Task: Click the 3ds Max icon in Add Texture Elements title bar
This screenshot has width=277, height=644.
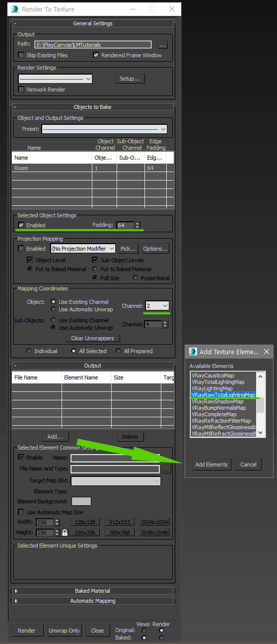Action: (x=193, y=352)
